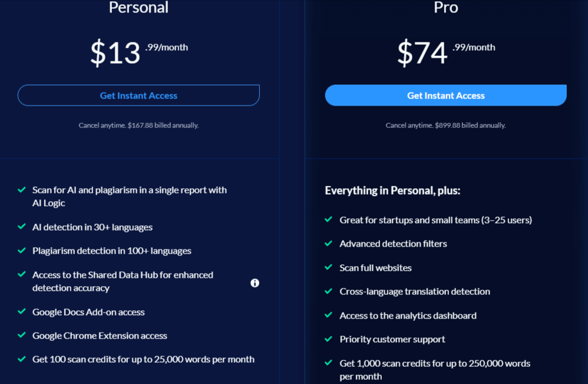Click checkmark next to Google Docs Add-on access
Viewport: 588px width, 384px height.
pyautogui.click(x=22, y=311)
